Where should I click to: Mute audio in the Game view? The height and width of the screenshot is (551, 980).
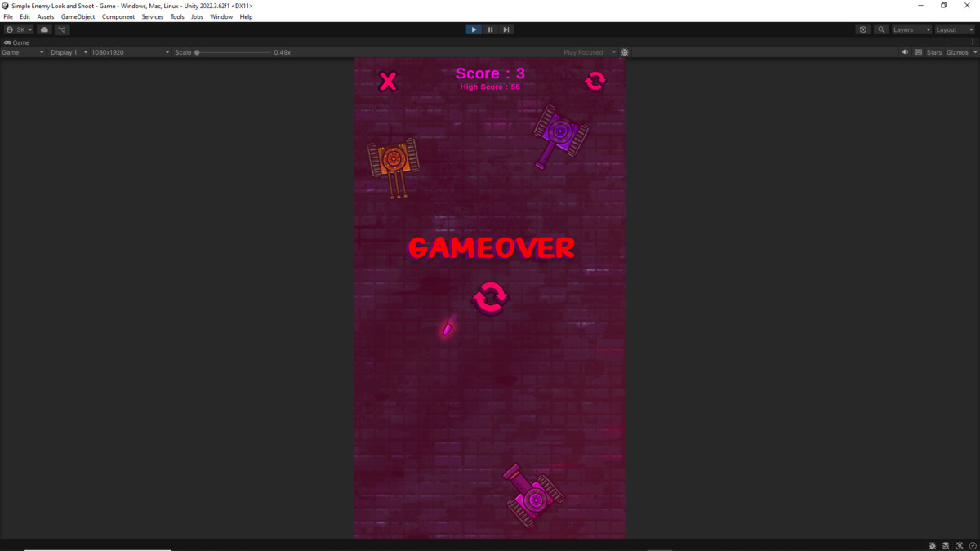pos(905,51)
